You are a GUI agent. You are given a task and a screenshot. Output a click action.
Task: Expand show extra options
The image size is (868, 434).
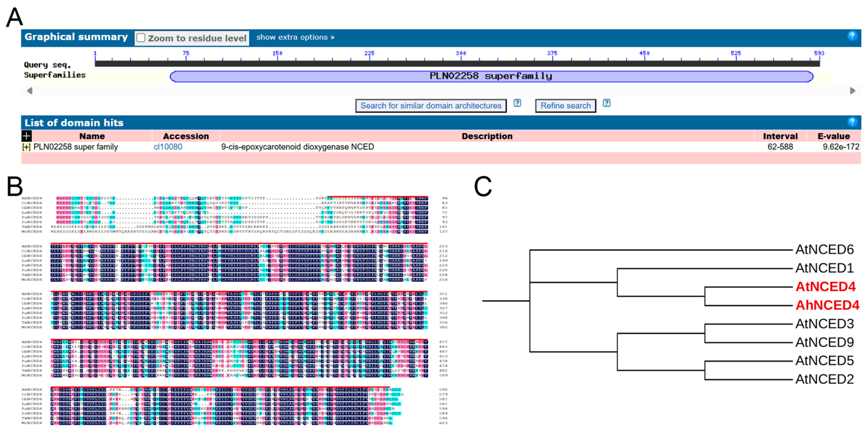click(x=295, y=37)
